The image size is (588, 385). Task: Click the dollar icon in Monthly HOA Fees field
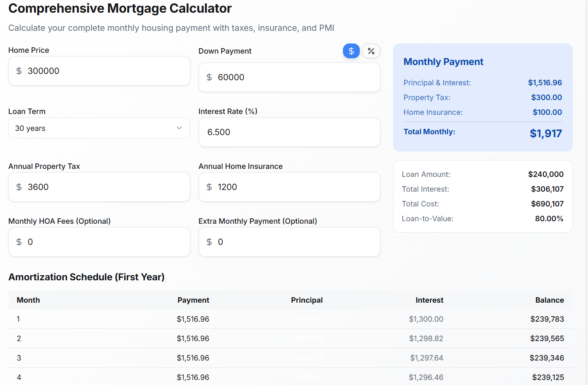pyautogui.click(x=19, y=242)
